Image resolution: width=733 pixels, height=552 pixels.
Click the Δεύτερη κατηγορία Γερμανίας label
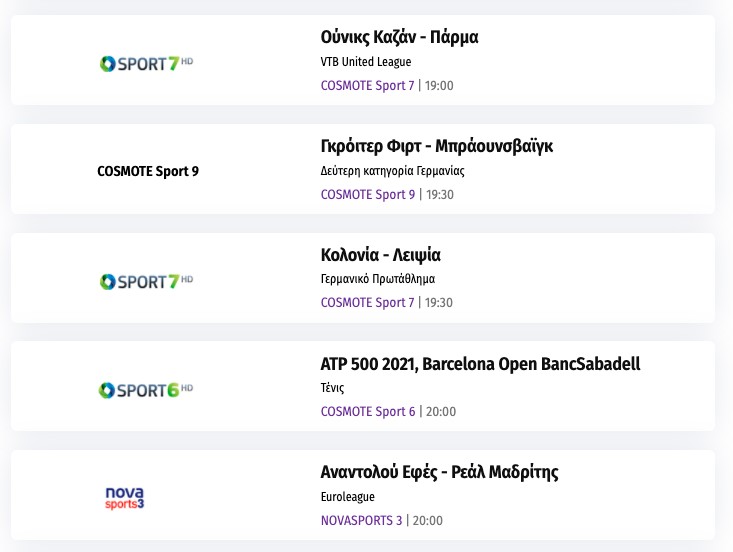tap(392, 171)
